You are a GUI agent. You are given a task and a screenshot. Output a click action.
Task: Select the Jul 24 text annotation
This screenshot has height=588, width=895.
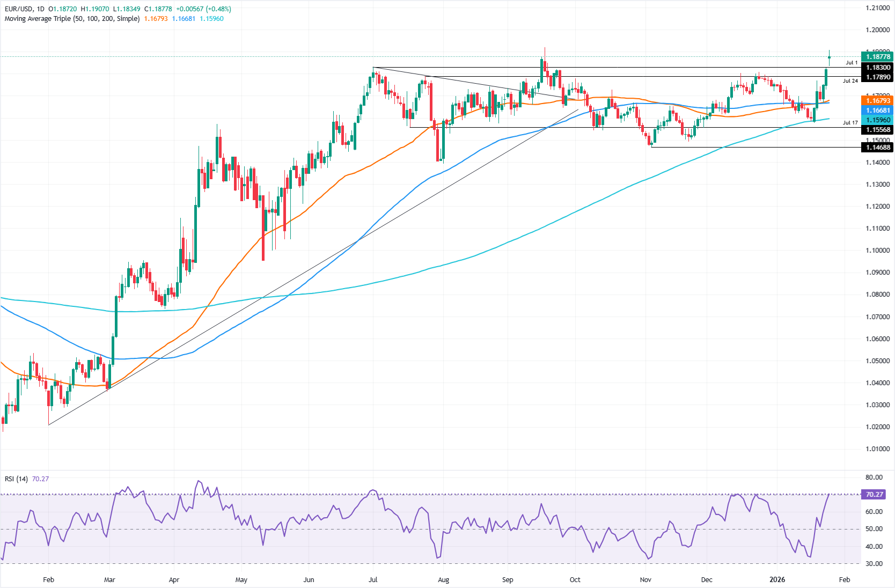pos(850,81)
